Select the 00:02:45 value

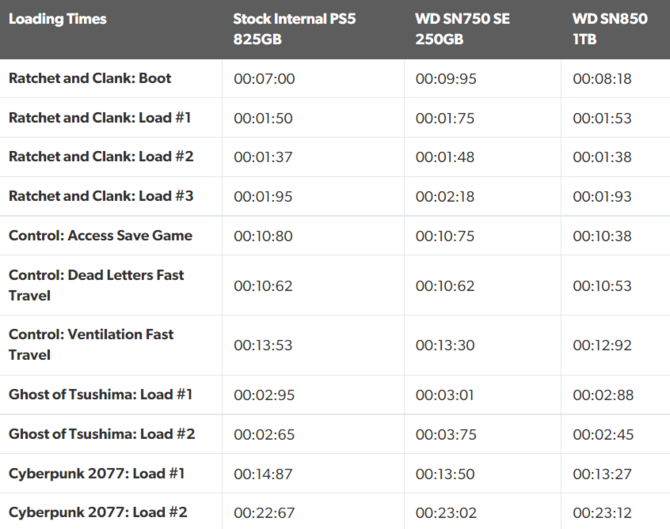click(x=603, y=435)
